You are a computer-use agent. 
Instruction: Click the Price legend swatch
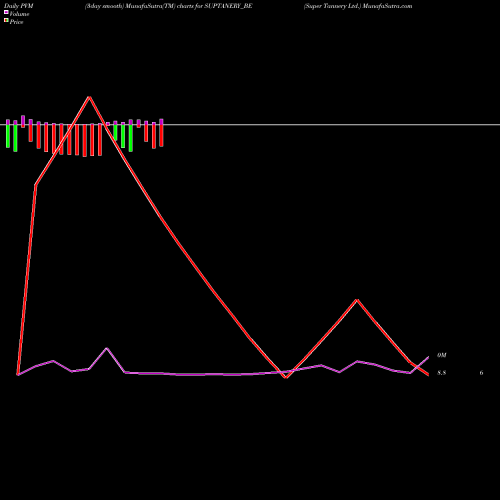pos(6,21)
